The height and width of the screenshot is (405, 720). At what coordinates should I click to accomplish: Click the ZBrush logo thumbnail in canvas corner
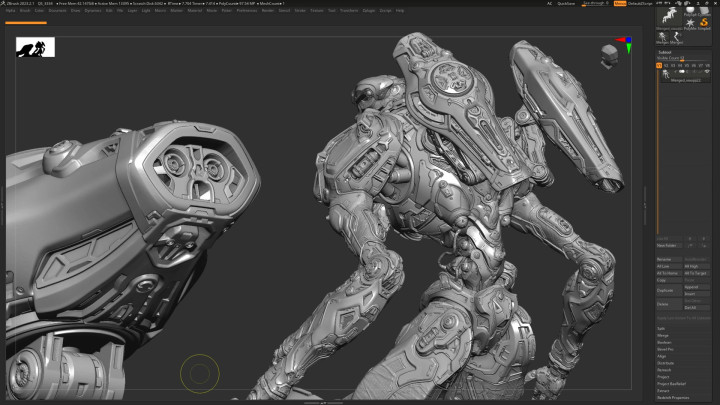(35, 47)
